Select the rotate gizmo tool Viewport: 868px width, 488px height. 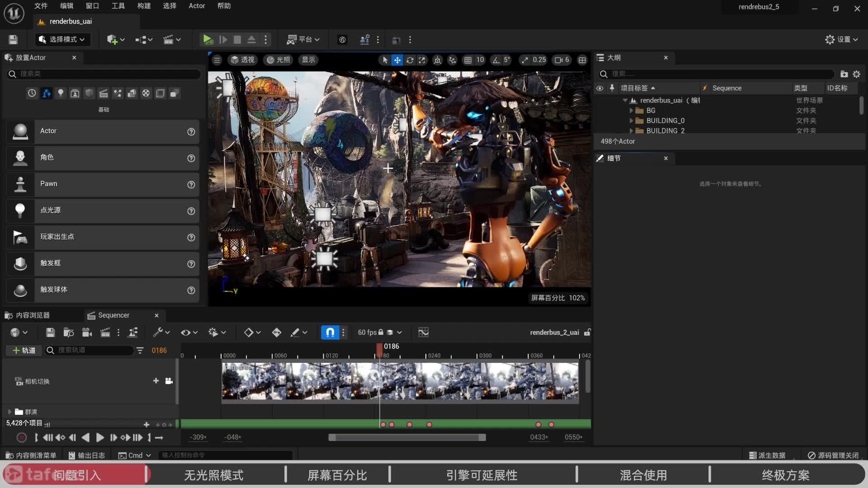(410, 60)
